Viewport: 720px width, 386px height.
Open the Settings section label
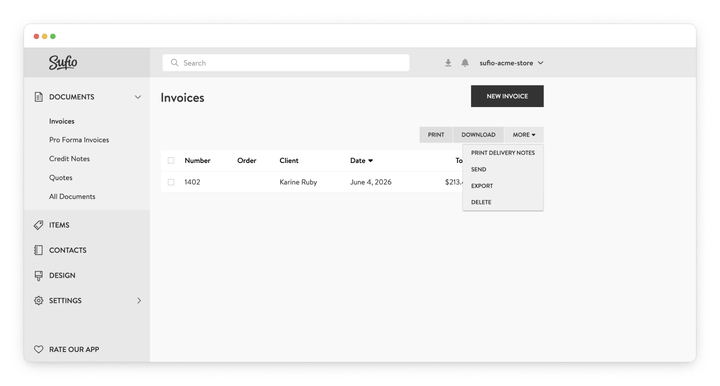(x=65, y=301)
